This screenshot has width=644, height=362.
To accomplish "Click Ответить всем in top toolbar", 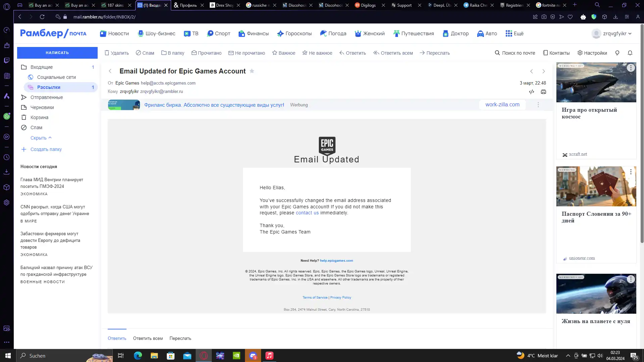I will pos(393,53).
